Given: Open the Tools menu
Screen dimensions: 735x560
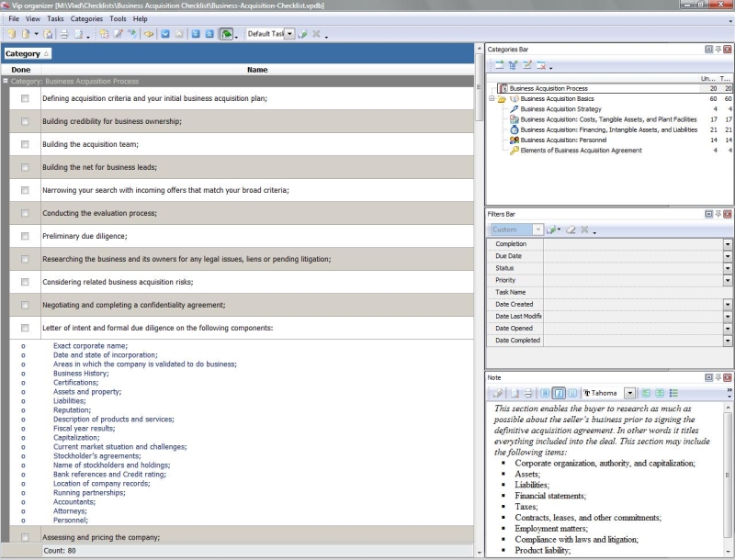Looking at the screenshot, I should pos(118,18).
